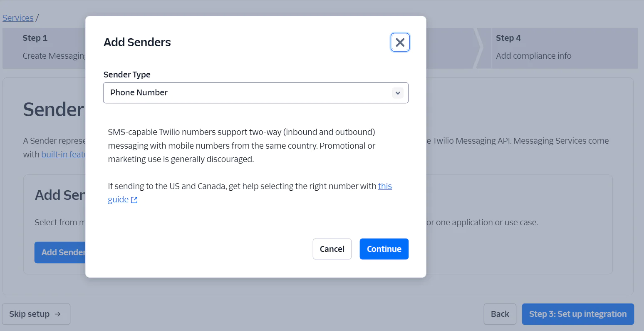Click the background Add Senders blue button
The height and width of the screenshot is (331, 644).
pos(61,252)
